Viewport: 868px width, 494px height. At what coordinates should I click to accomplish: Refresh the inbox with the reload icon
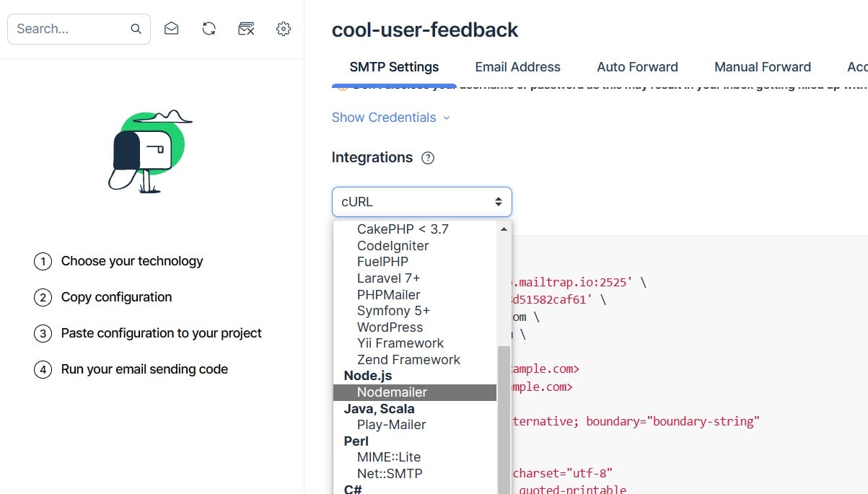(209, 29)
